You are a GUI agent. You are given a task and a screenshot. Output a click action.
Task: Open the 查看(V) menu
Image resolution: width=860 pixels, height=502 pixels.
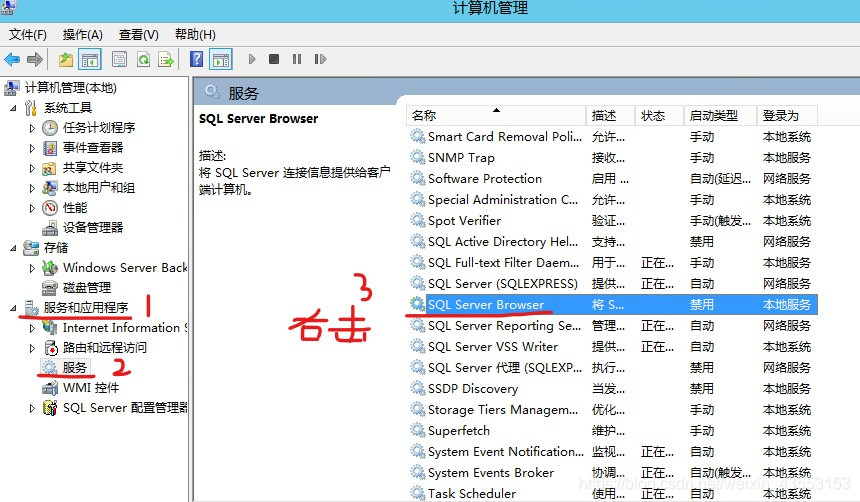click(x=139, y=35)
